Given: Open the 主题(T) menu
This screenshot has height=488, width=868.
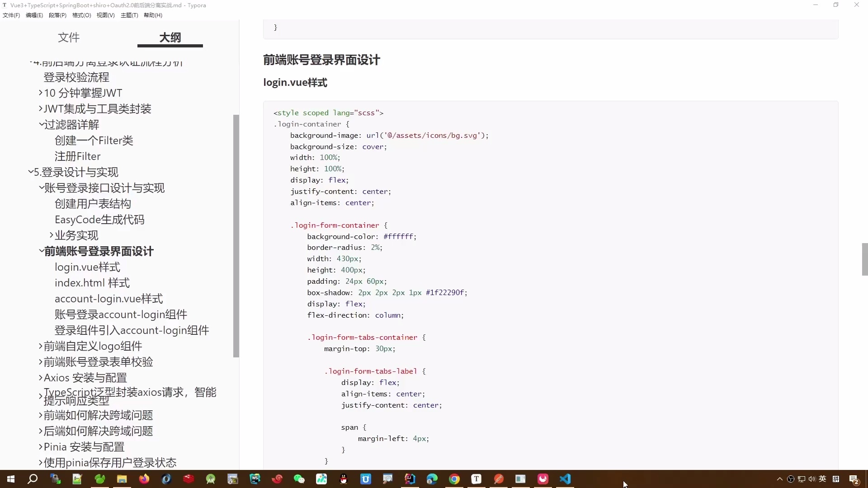Looking at the screenshot, I should [x=129, y=15].
